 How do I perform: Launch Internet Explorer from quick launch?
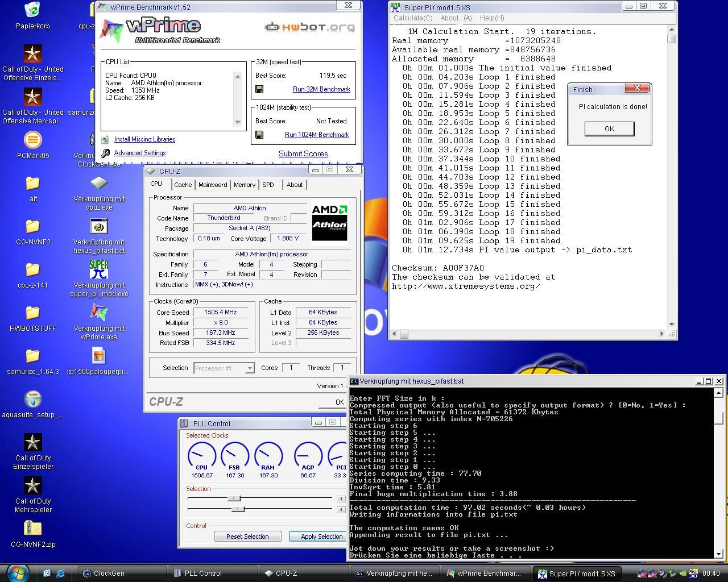coord(60,573)
